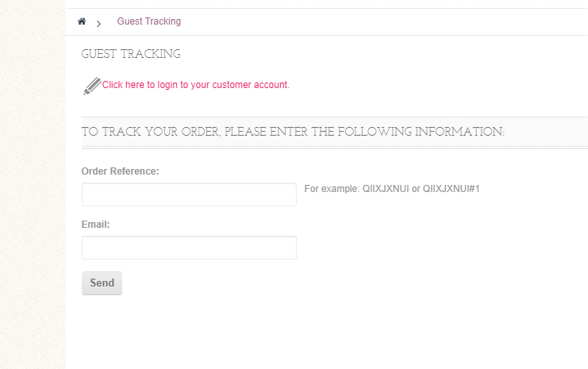The image size is (588, 369).
Task: Click right end of Order Reference text box
Action: pyautogui.click(x=287, y=194)
